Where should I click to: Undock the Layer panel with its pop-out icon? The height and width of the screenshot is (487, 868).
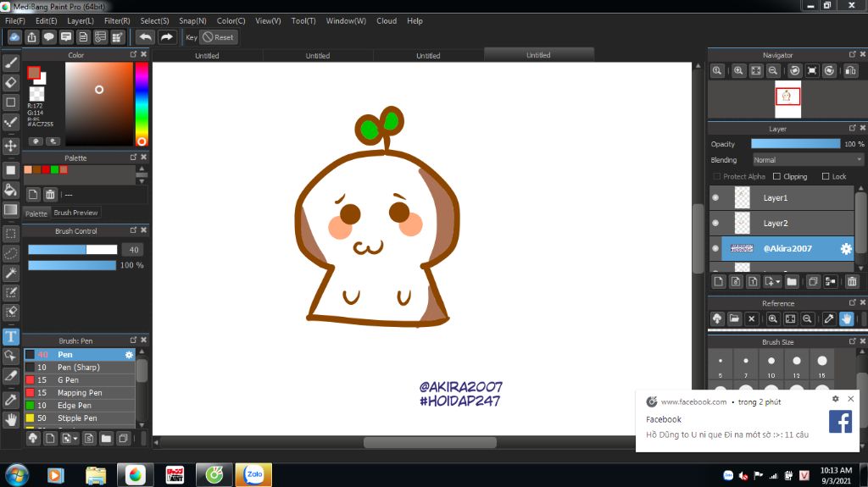pyautogui.click(x=853, y=128)
